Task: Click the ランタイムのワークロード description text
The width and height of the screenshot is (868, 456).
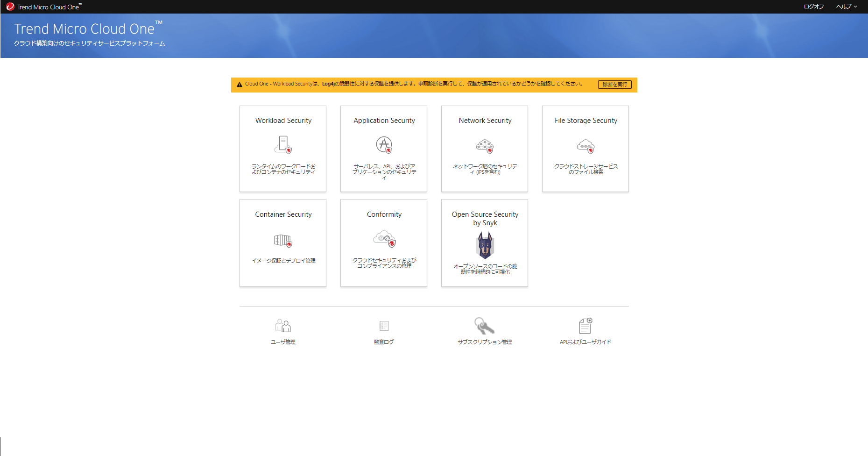Action: coord(283,169)
